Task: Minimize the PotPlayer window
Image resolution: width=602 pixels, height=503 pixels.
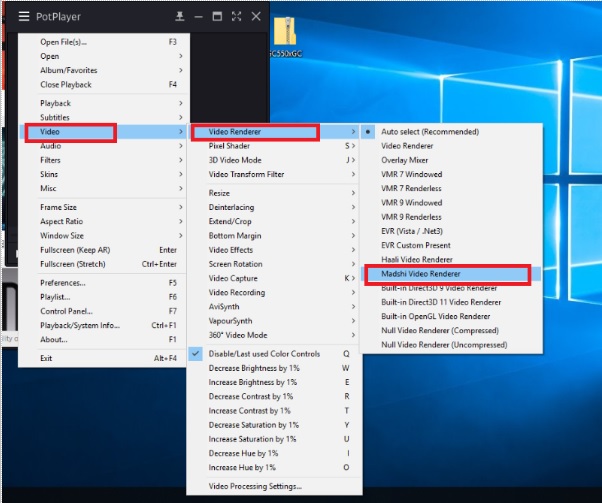Action: (x=198, y=17)
